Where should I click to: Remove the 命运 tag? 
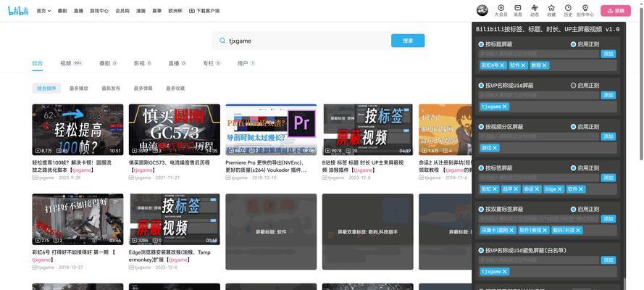[536, 189]
